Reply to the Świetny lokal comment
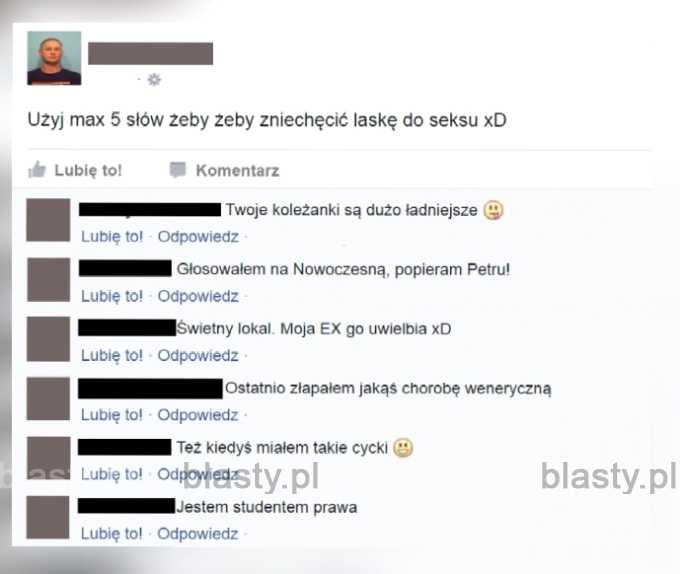 [198, 355]
